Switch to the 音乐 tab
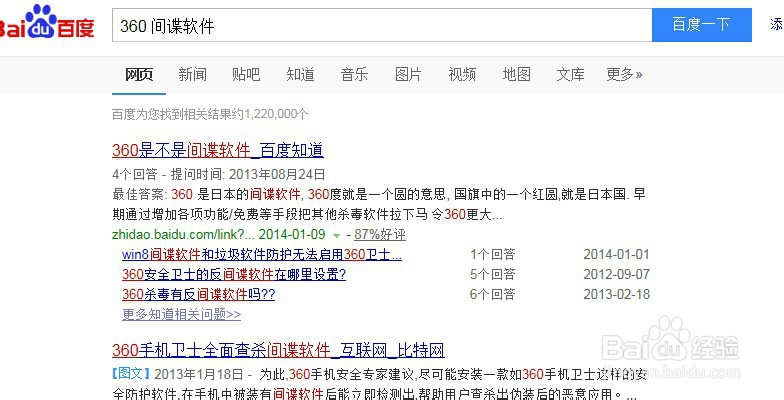This screenshot has height=400, width=784. (x=354, y=74)
